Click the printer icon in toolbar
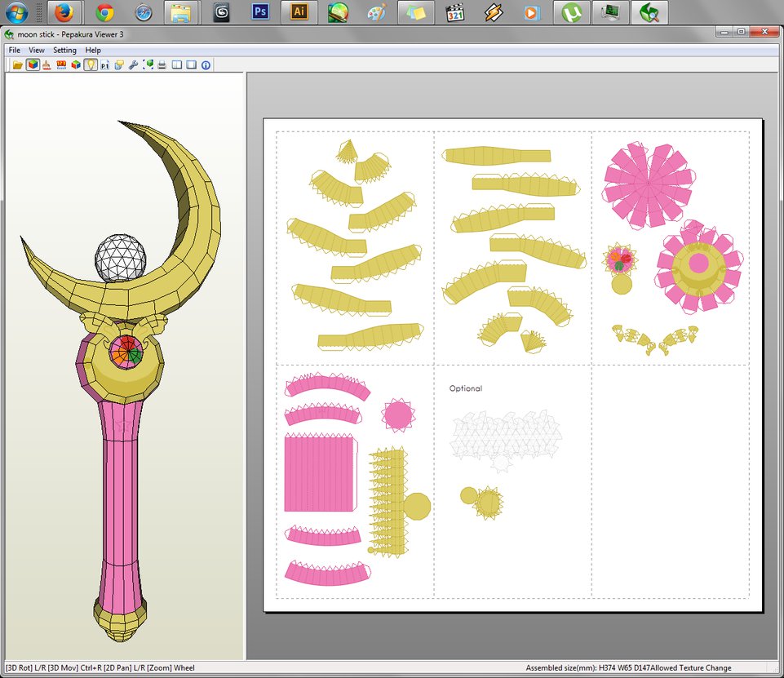 pyautogui.click(x=162, y=65)
